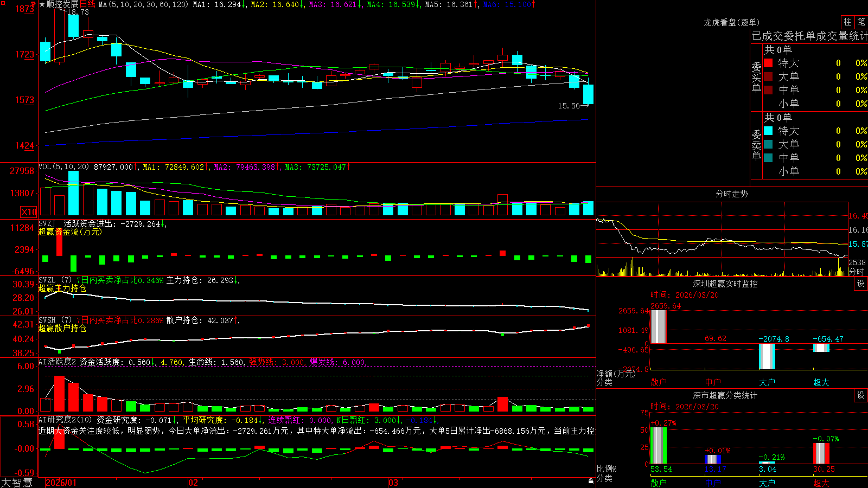Image resolution: width=868 pixels, height=488 pixels.
Task: Click the 02 month marker on time axis
Action: coord(193,483)
